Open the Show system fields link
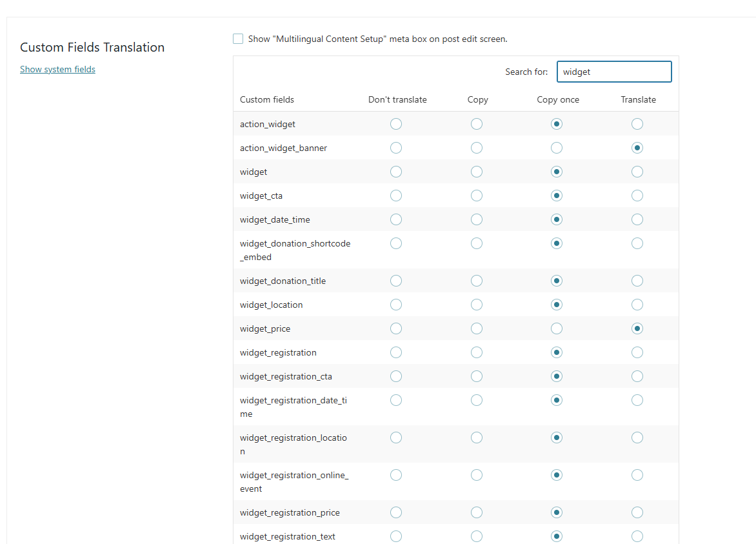This screenshot has height=544, width=756. 57,70
